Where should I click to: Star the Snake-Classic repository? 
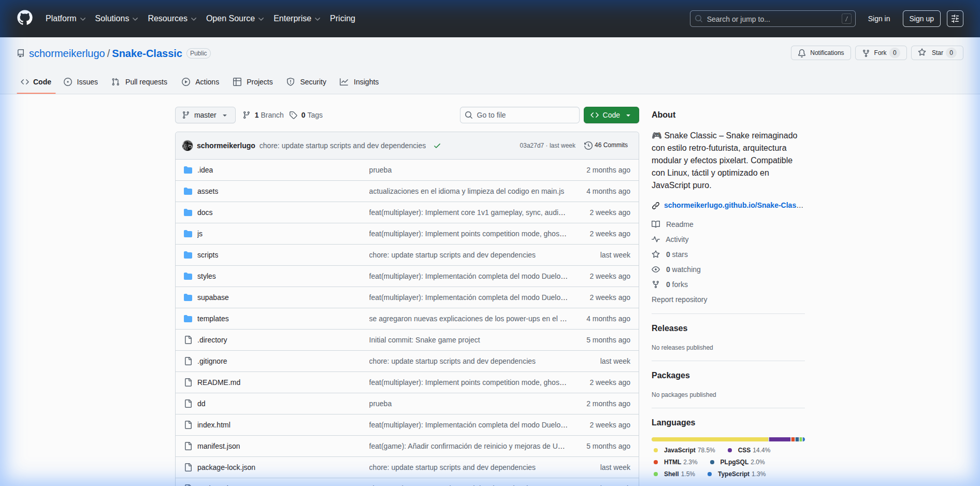[936, 53]
